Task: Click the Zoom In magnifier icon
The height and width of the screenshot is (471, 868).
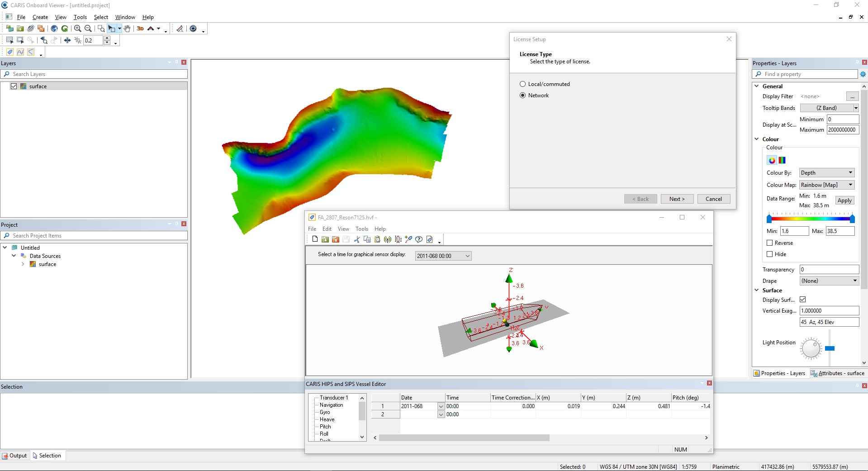Action: pyautogui.click(x=77, y=29)
